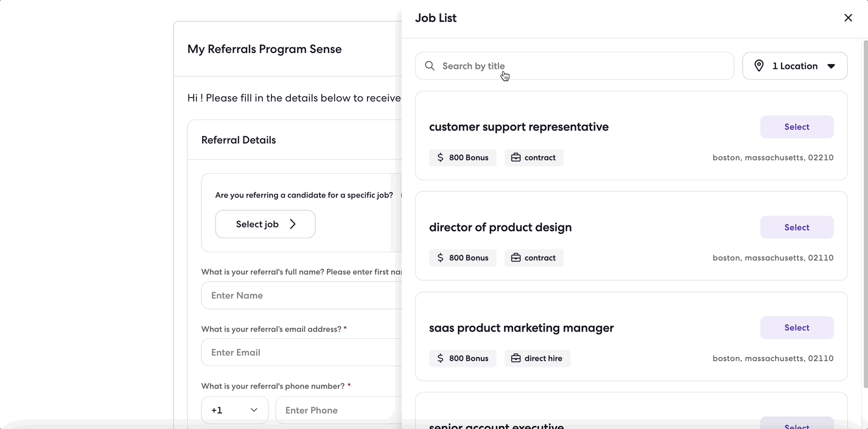
Task: Click the customer support representative title
Action: tap(519, 127)
